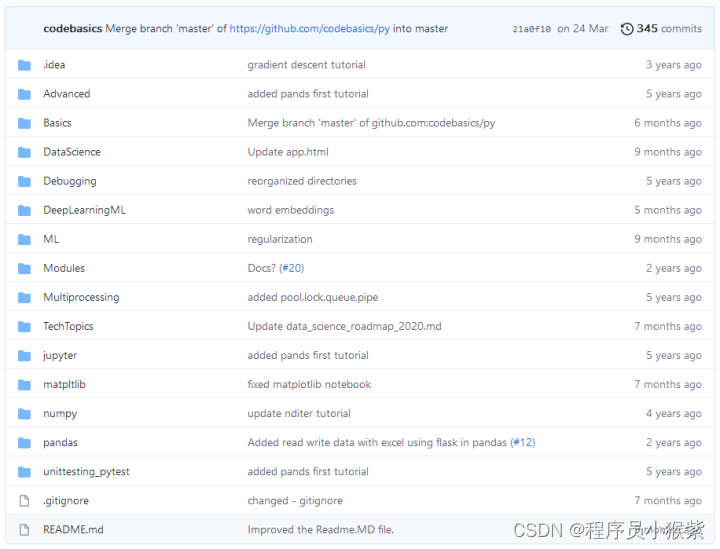Open the matpltlib folder
720x549 pixels.
pos(64,384)
